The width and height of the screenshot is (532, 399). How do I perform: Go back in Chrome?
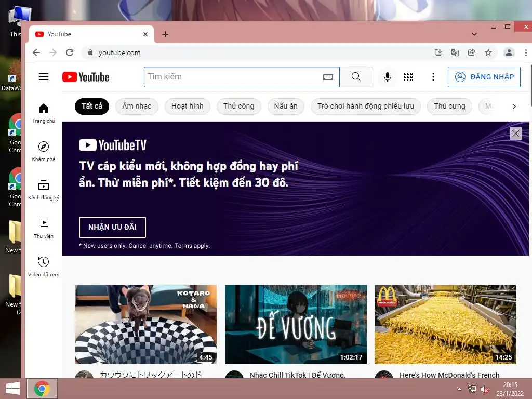coord(36,52)
